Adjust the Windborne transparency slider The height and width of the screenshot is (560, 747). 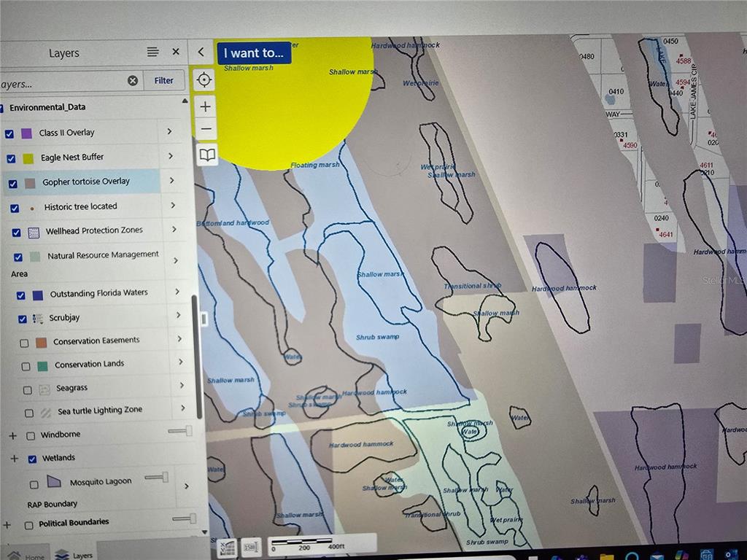click(180, 432)
